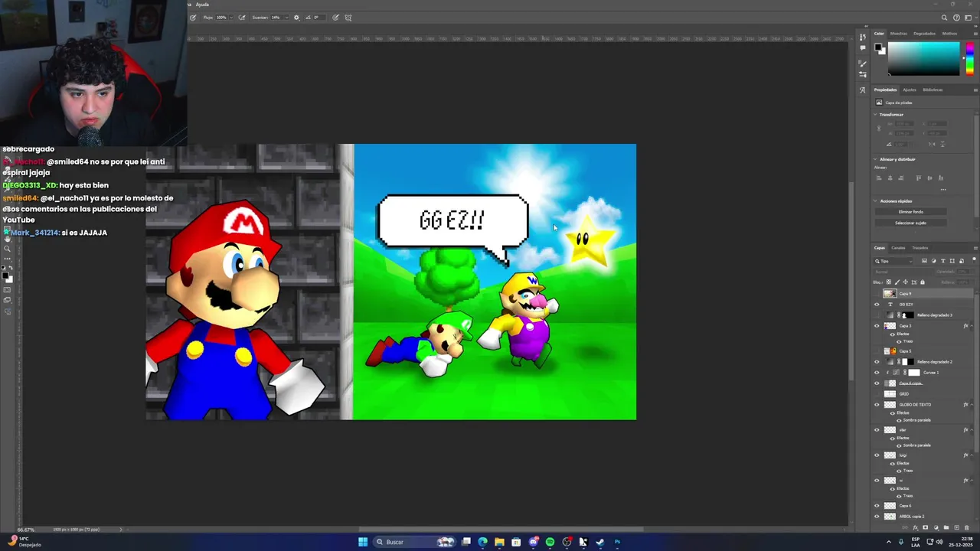Open the History panel icon
This screenshot has height=551, width=980.
[x=863, y=37]
